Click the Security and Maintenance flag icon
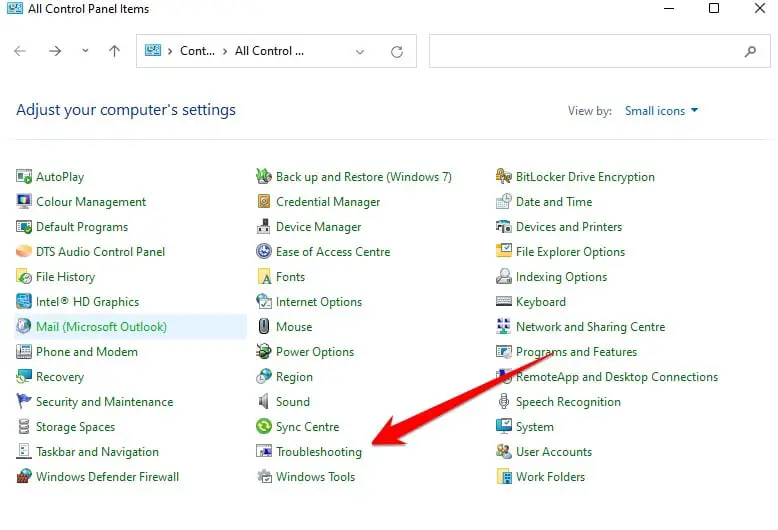The width and height of the screenshot is (778, 530). [x=24, y=401]
